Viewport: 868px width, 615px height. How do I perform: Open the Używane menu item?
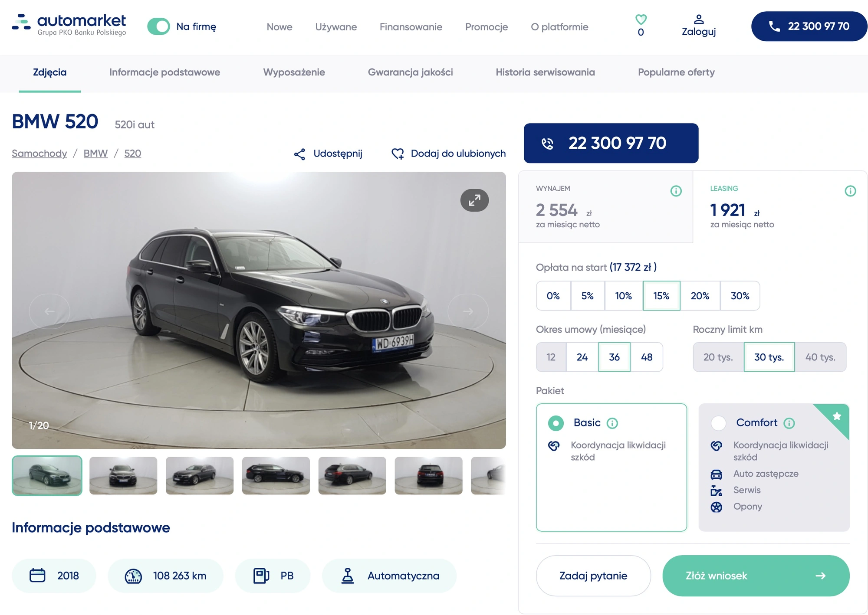[336, 27]
